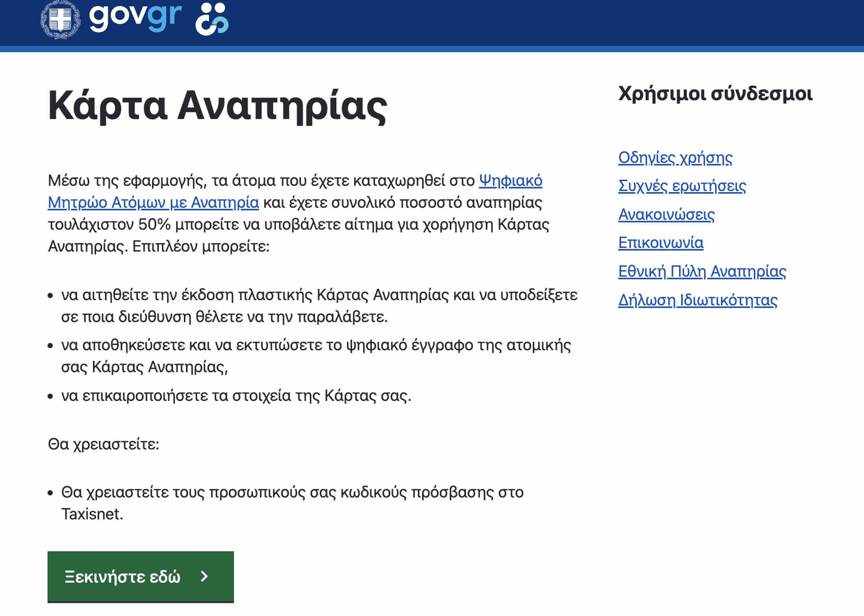
Task: Click the Θα χρειαστείτε: subheading text
Action: point(103,444)
